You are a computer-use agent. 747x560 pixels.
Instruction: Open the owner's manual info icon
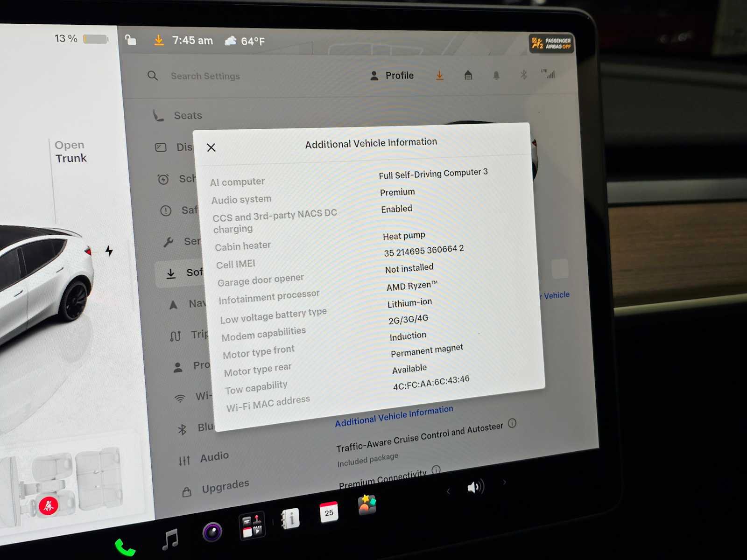pyautogui.click(x=290, y=518)
